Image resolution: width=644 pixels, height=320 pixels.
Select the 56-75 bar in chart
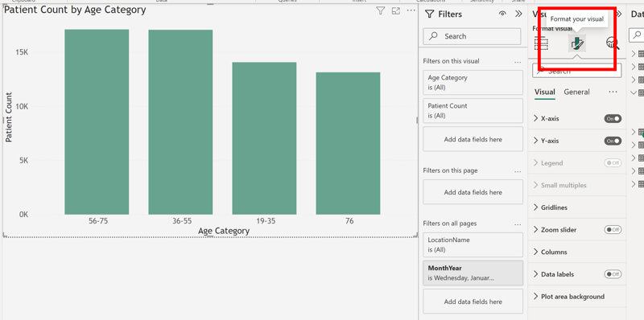(x=97, y=122)
